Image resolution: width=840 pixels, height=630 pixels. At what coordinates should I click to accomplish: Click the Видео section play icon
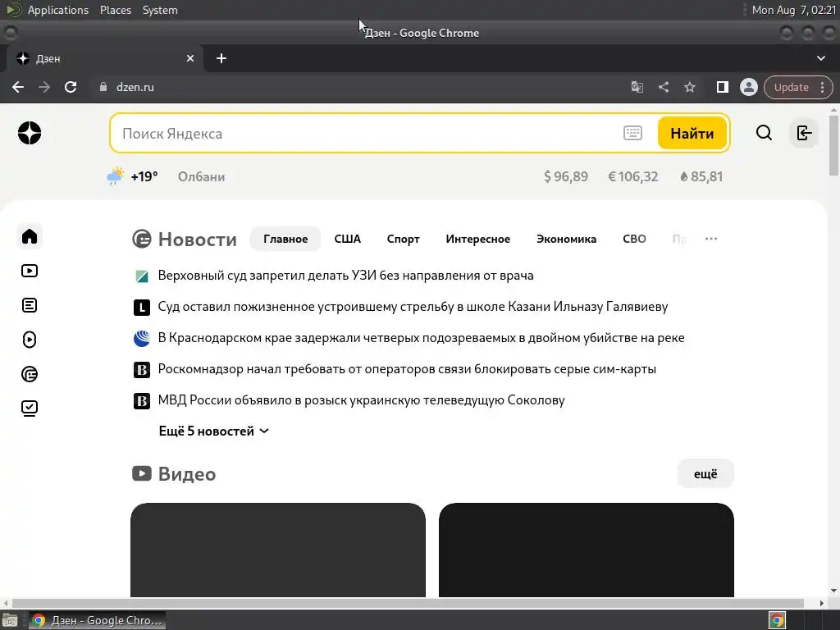(x=141, y=473)
